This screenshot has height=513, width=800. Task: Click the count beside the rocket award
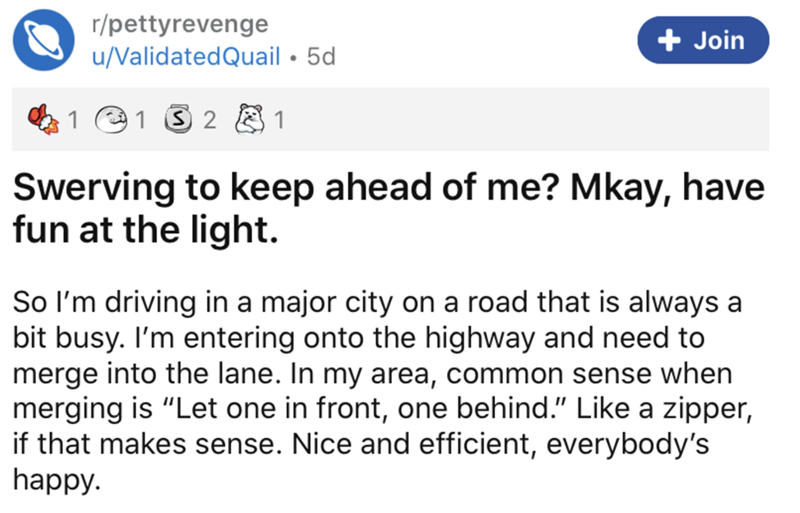[x=71, y=122]
